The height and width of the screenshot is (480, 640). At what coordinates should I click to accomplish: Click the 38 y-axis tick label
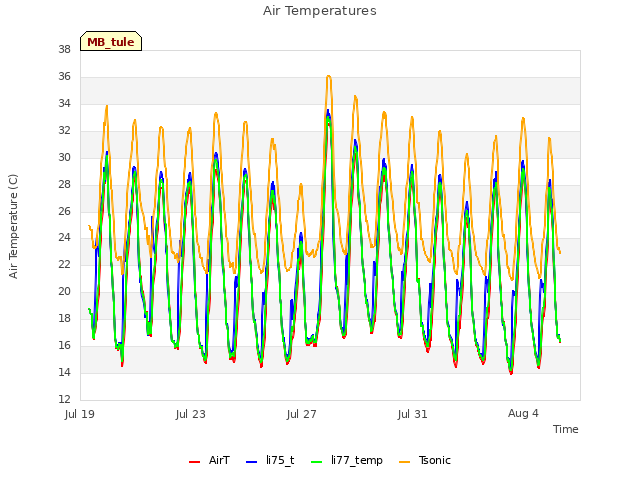[64, 49]
